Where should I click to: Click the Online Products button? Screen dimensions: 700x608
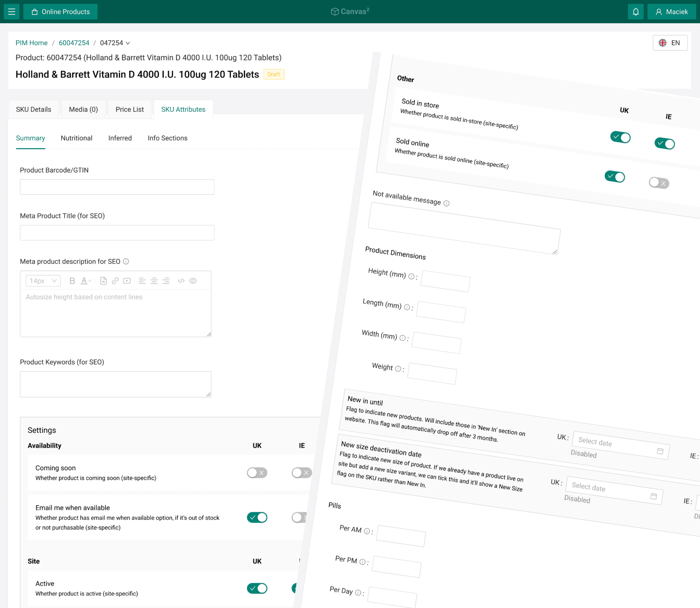(60, 12)
